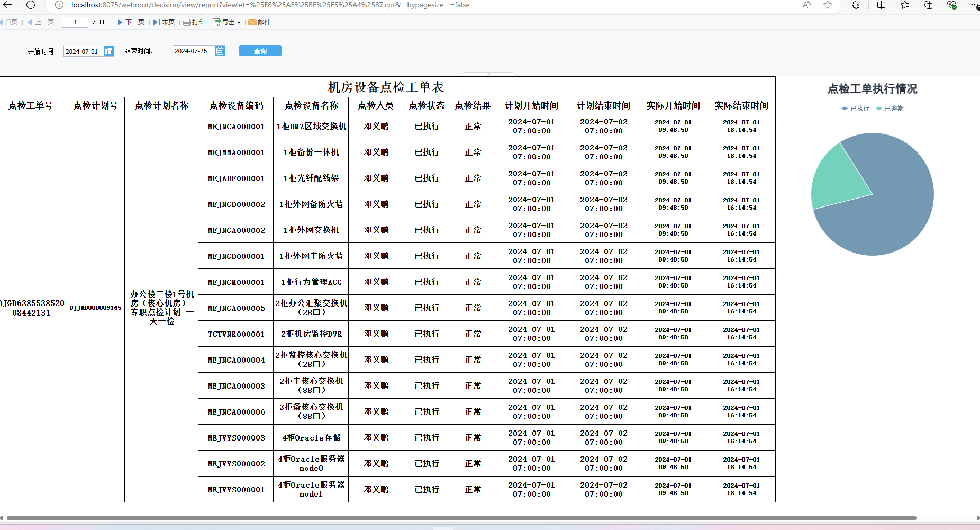Image resolution: width=980 pixels, height=530 pixels.
Task: Click the 查询 query button
Action: click(x=260, y=51)
